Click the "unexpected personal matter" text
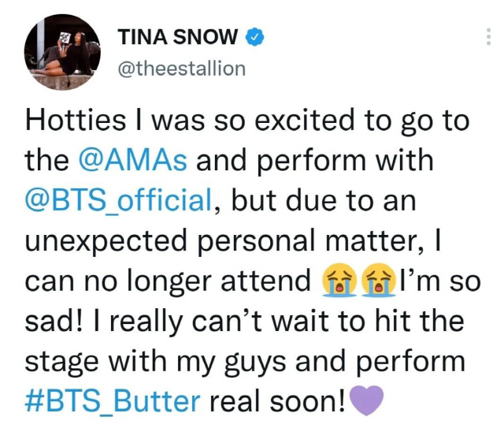504x428 pixels. 219,240
